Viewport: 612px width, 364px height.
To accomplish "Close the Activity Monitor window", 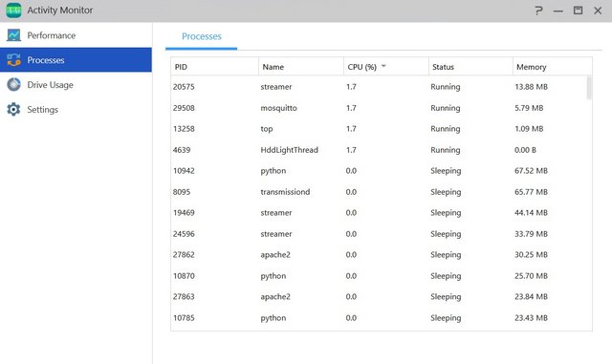I will (598, 11).
